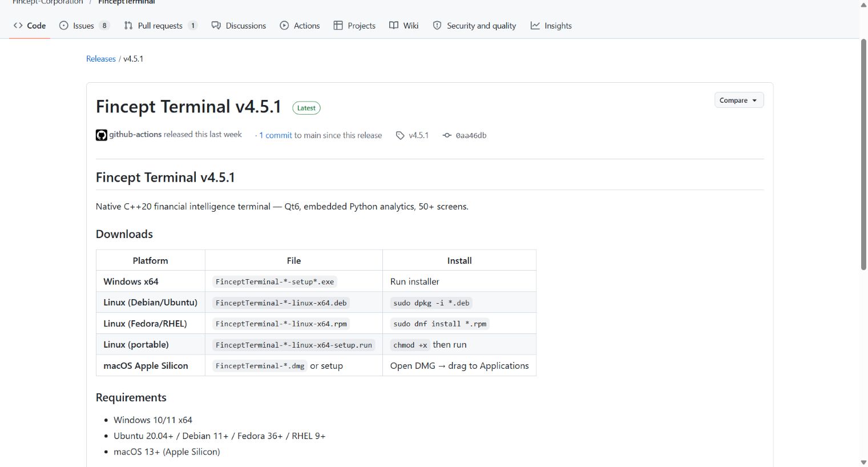Click the FinceptTerminal-*-linux-x64-setup.run code text

[293, 345]
